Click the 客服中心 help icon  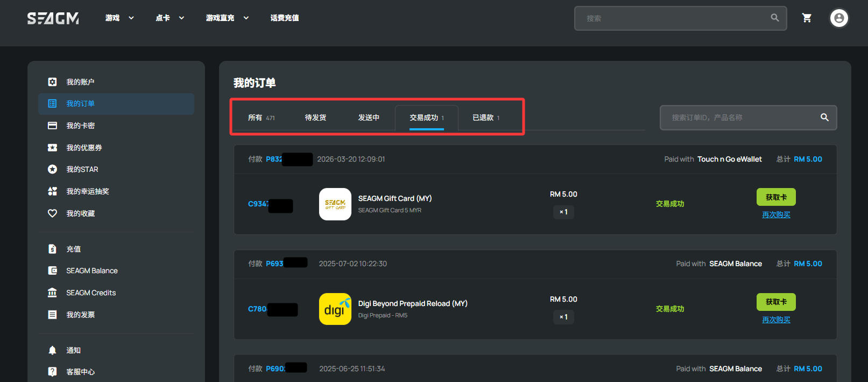point(52,372)
